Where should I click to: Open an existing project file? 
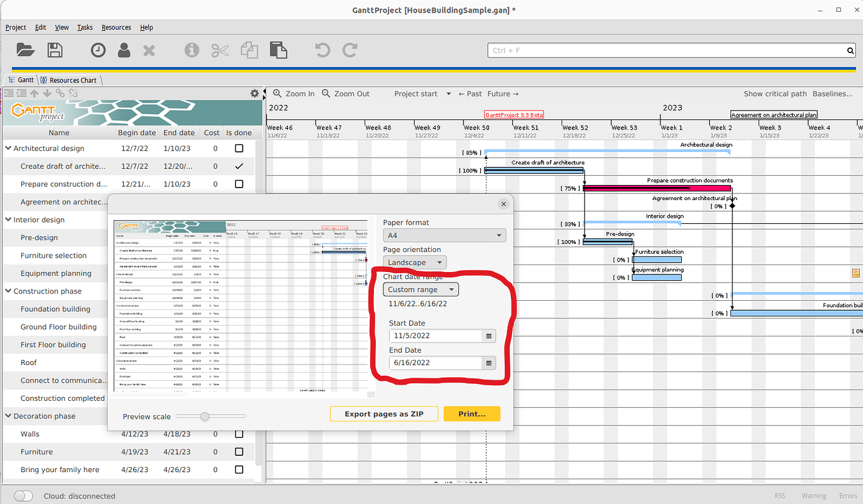(x=24, y=51)
